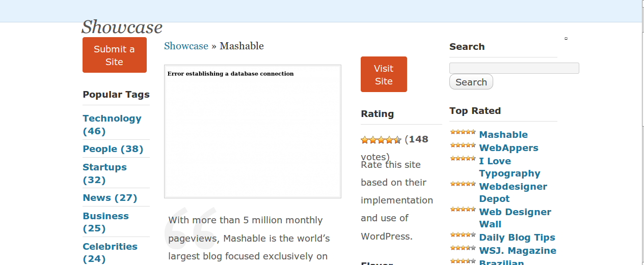The width and height of the screenshot is (644, 265).
Task: Open the Daily Blog Tips link
Action: point(517,238)
